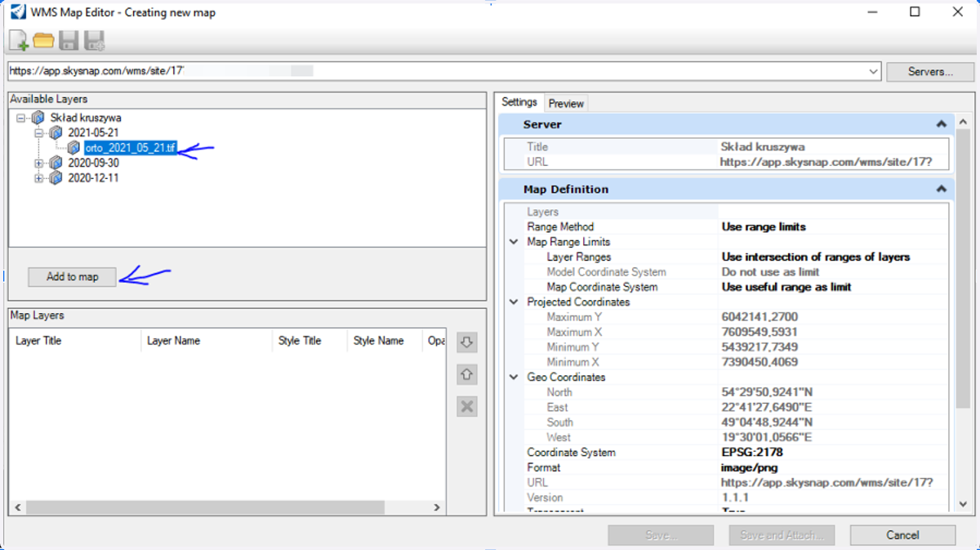
Task: Select the Skład kruszywa root item
Action: coord(86,118)
